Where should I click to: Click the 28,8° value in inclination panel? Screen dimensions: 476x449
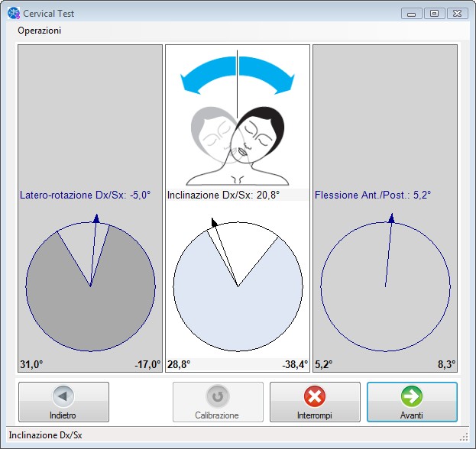click(x=179, y=364)
